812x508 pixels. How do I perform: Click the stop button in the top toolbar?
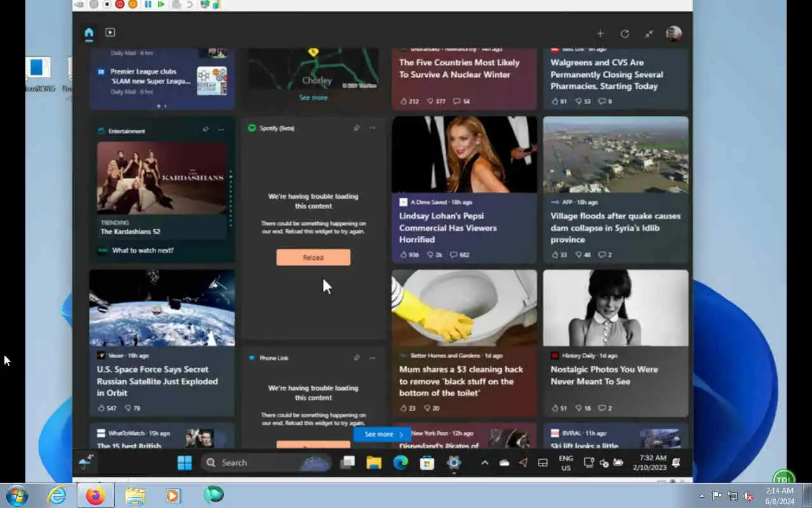pos(107,4)
